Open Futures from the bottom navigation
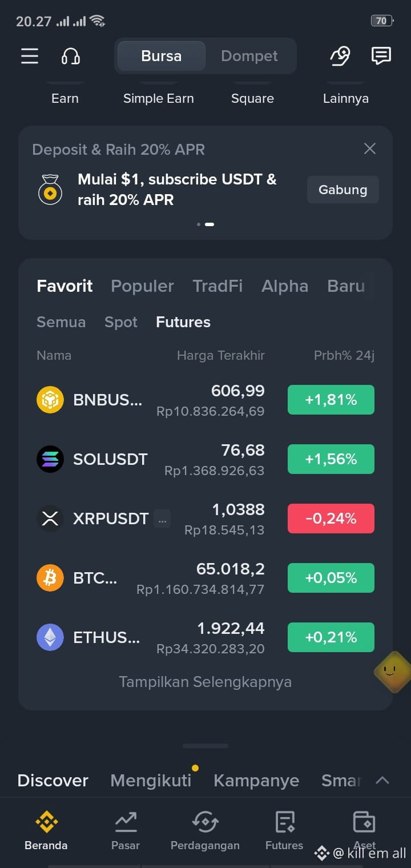 coord(284,830)
